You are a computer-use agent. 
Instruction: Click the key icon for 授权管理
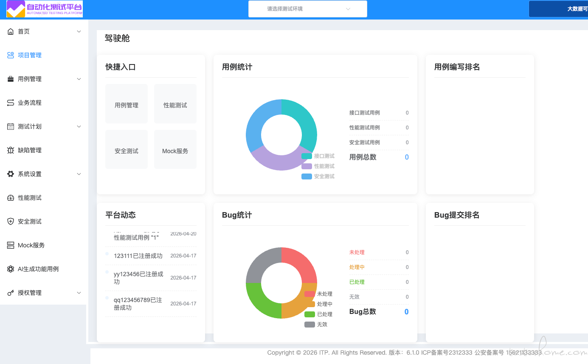[x=11, y=293]
